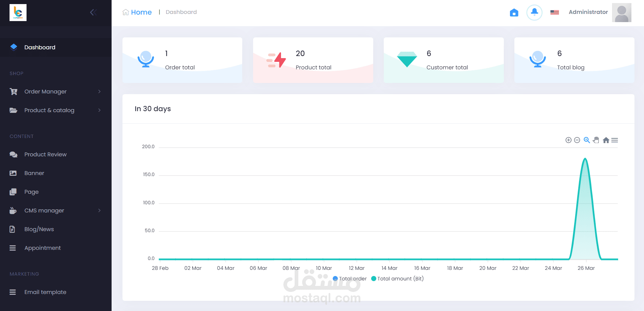Click the Dashboard breadcrumb text

181,12
